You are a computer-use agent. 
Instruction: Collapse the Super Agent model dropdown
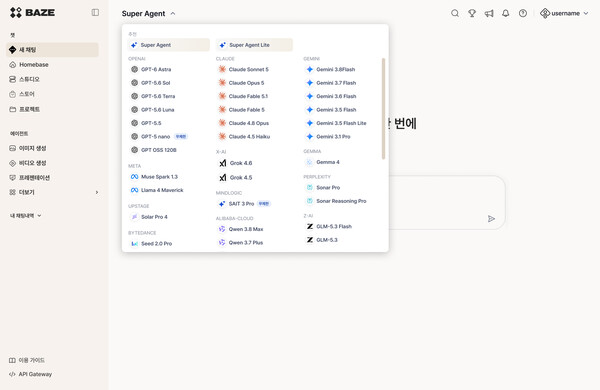tap(148, 13)
